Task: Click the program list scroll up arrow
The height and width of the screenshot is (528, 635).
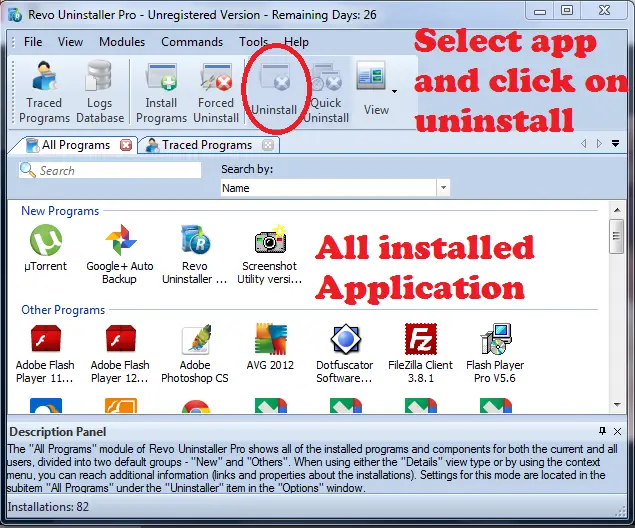Action: [x=617, y=210]
